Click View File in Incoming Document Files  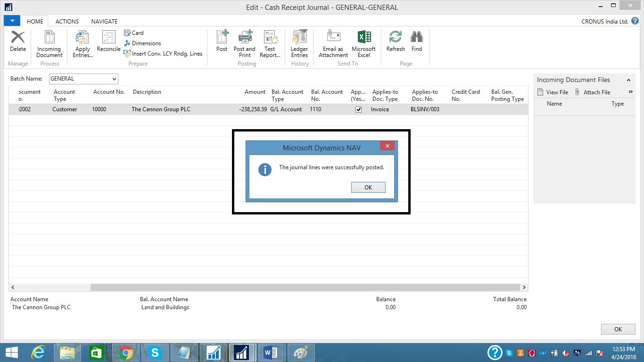pos(553,92)
